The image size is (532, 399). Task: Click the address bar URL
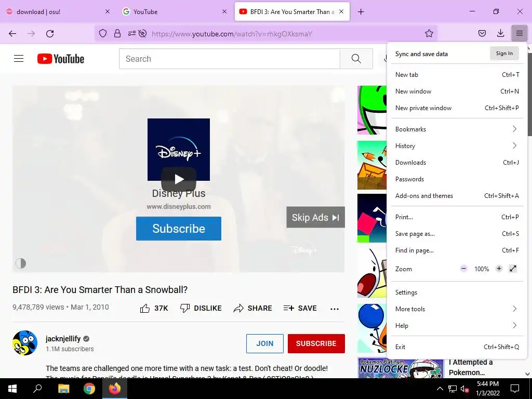pos(232,34)
